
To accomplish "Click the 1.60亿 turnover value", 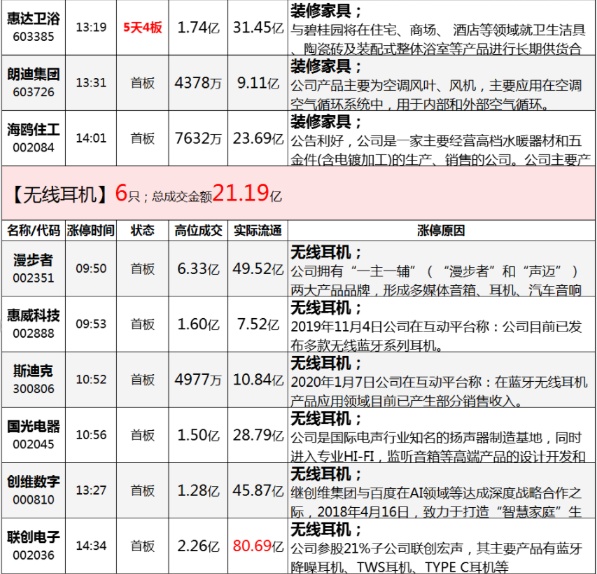I will click(x=198, y=324).
